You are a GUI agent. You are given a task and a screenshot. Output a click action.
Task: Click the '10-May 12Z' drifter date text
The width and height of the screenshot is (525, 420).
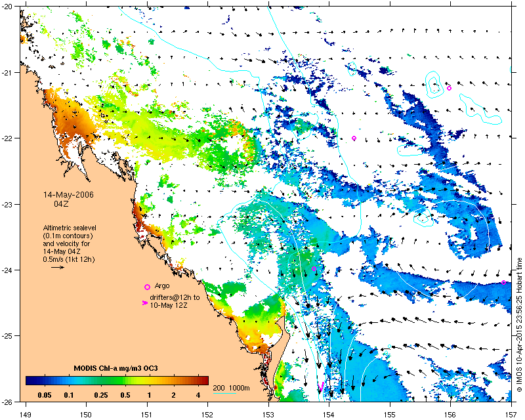pyautogui.click(x=169, y=305)
